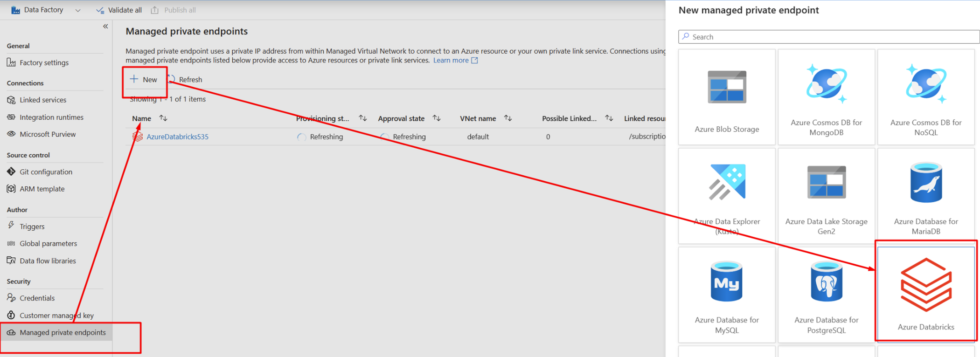980x357 pixels.
Task: Click the Credentials icon
Action: tap(11, 298)
